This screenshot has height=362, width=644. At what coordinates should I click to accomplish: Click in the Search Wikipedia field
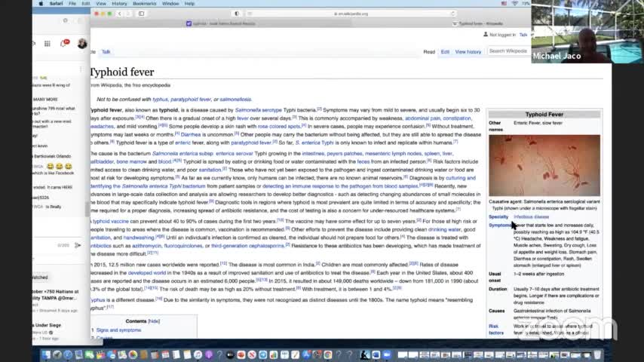508,51
